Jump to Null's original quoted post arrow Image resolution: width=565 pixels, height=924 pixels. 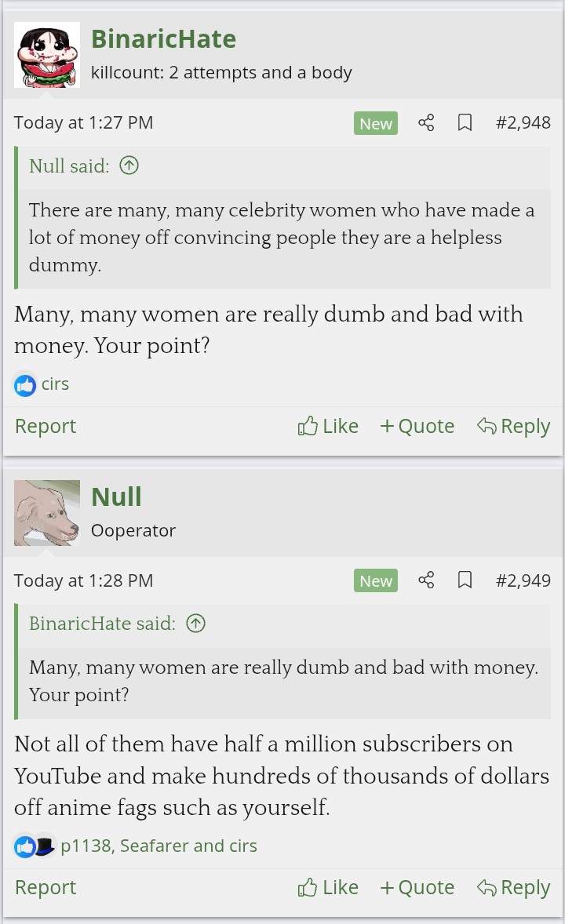129,166
